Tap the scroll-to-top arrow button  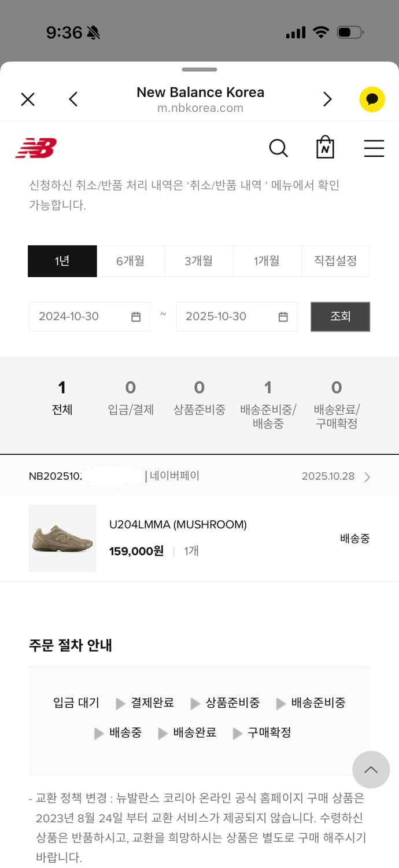pos(371,770)
